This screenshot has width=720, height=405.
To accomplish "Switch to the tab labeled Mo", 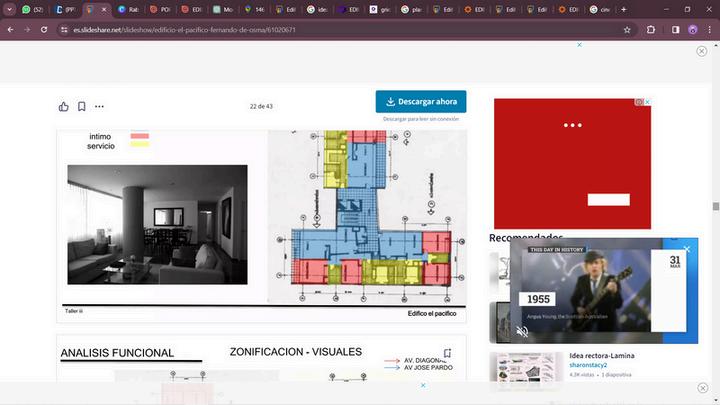I will click(223, 9).
